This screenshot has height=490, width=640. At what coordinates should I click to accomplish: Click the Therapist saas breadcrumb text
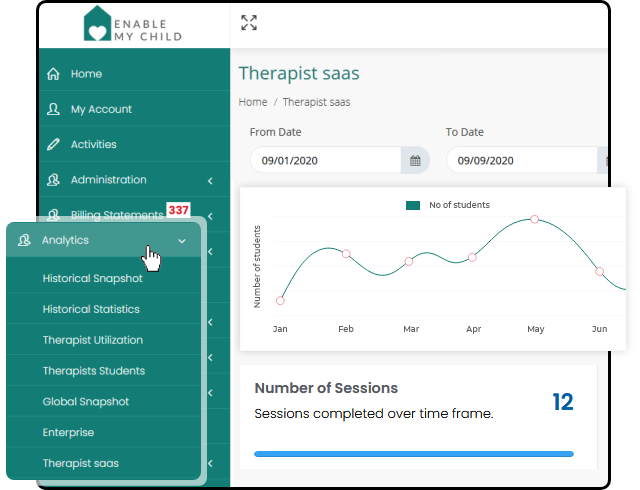click(x=316, y=102)
